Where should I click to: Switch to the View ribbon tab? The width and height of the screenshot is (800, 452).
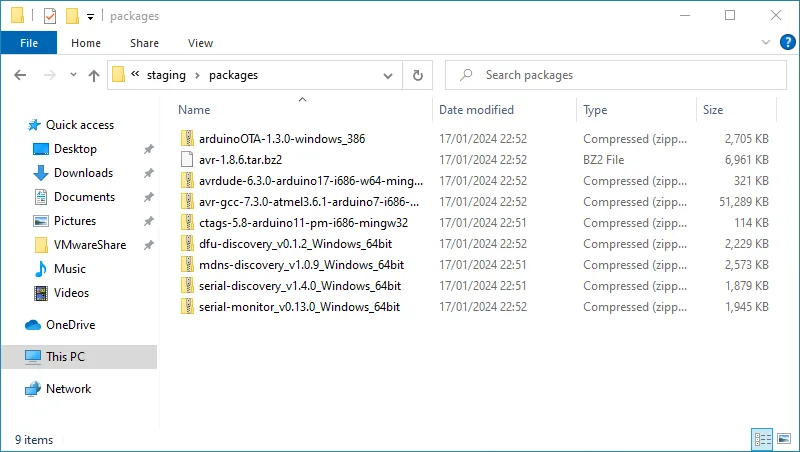pyautogui.click(x=200, y=43)
